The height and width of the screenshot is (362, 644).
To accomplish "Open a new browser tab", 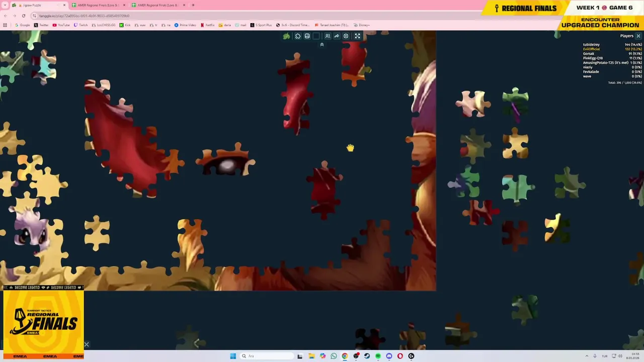I will coord(193,5).
